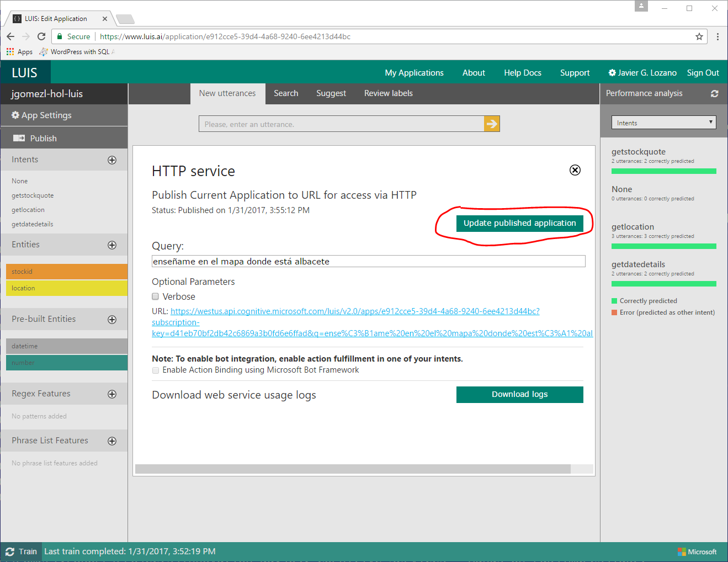The width and height of the screenshot is (728, 562).
Task: Add a new entity with plus icon
Action: coord(112,245)
